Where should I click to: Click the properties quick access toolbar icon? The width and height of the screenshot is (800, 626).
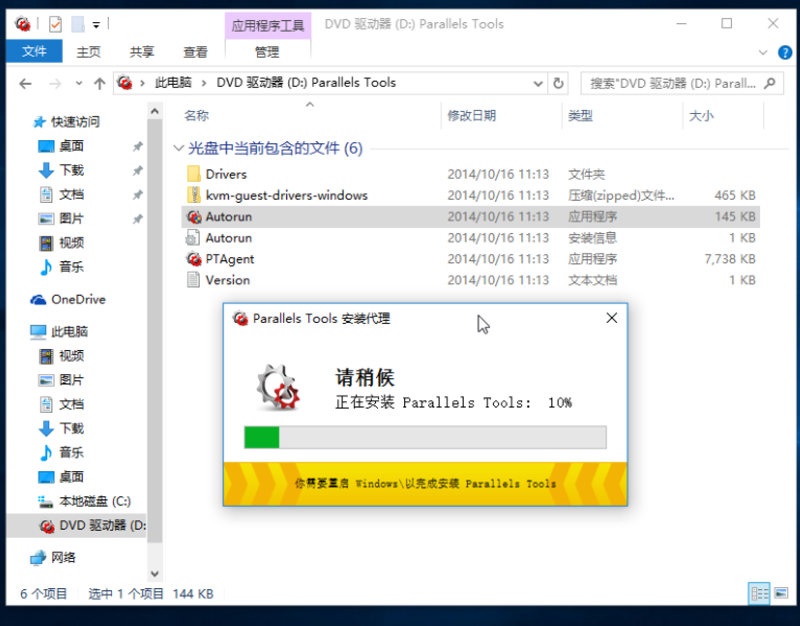[55, 24]
